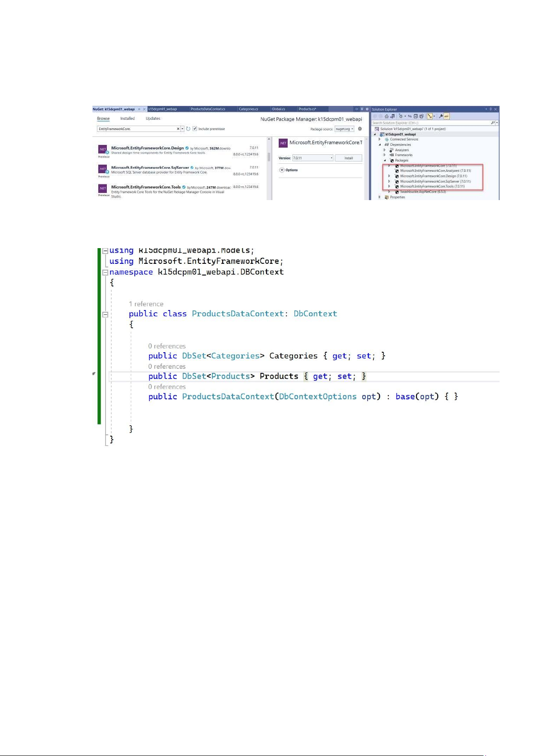The height and width of the screenshot is (756, 535).
Task: Click the Home icon in Solution Explorer
Action: pos(386,116)
